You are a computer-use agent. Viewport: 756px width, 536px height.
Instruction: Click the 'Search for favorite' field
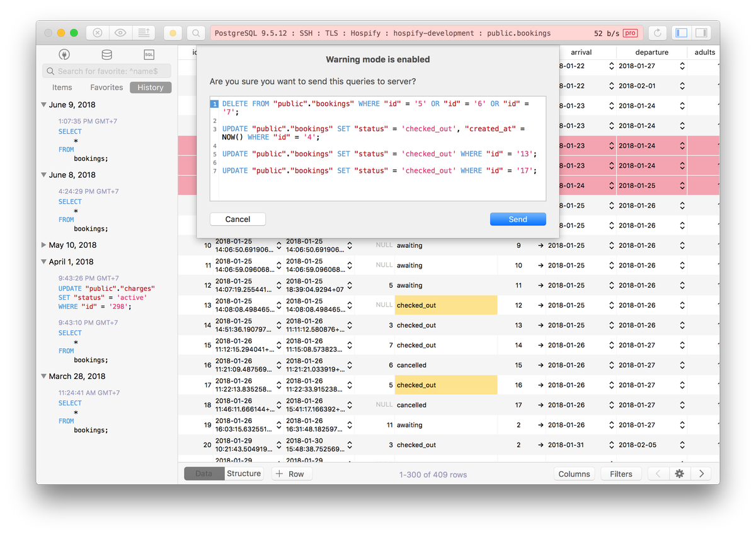click(x=106, y=71)
